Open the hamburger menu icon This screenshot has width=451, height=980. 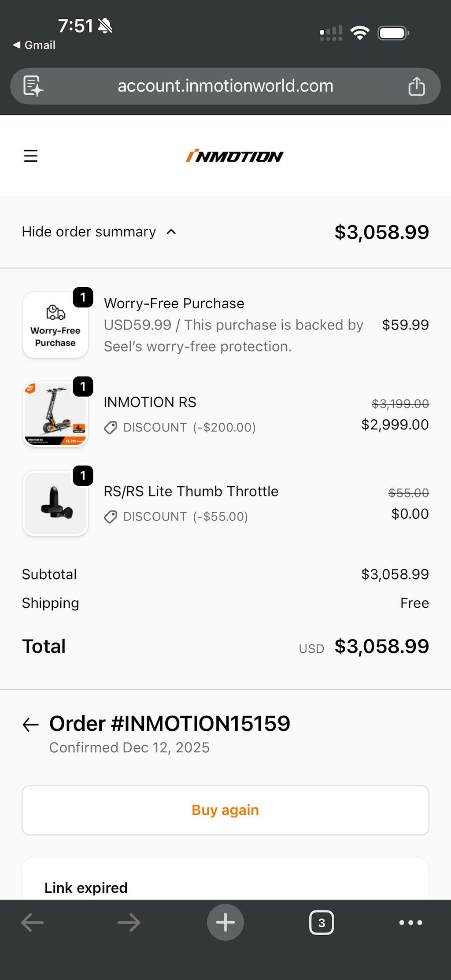30,156
